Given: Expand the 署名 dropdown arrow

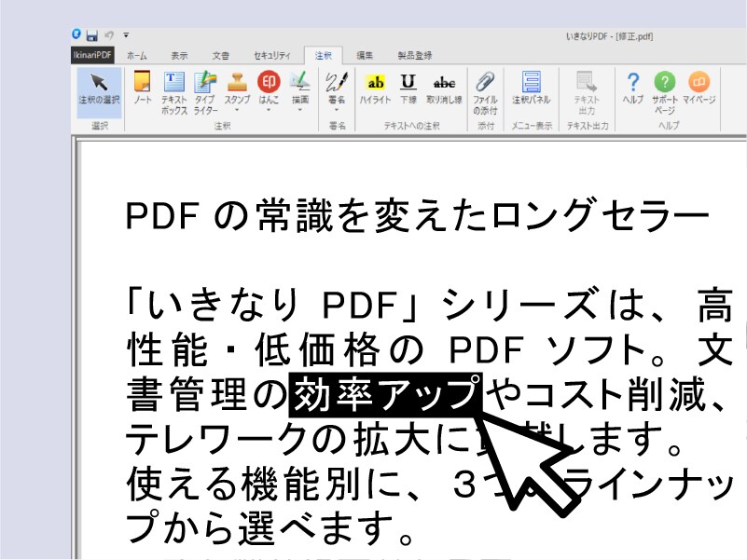Looking at the screenshot, I should [337, 110].
